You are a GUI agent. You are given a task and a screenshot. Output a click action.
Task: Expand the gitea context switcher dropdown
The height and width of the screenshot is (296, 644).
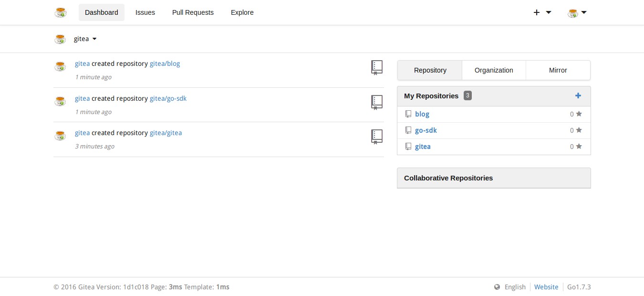tap(85, 39)
